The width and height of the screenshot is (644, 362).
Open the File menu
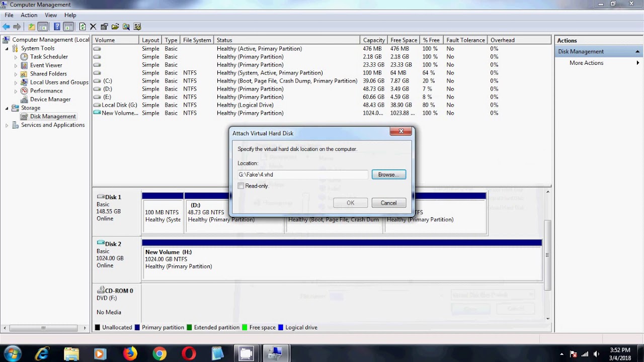click(x=9, y=15)
